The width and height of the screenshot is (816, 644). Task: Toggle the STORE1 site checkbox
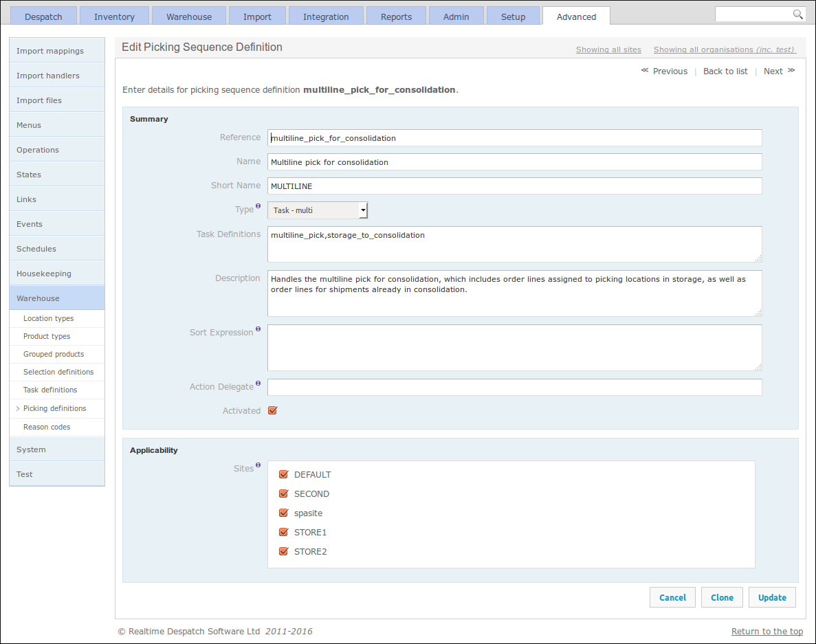click(x=284, y=532)
